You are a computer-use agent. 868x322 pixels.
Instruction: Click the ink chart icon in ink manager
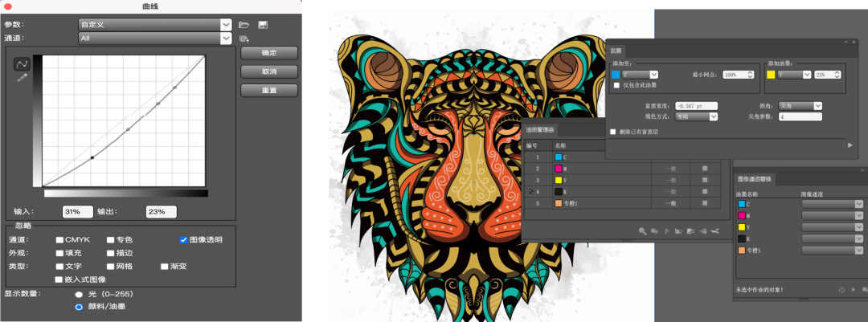pos(678,230)
